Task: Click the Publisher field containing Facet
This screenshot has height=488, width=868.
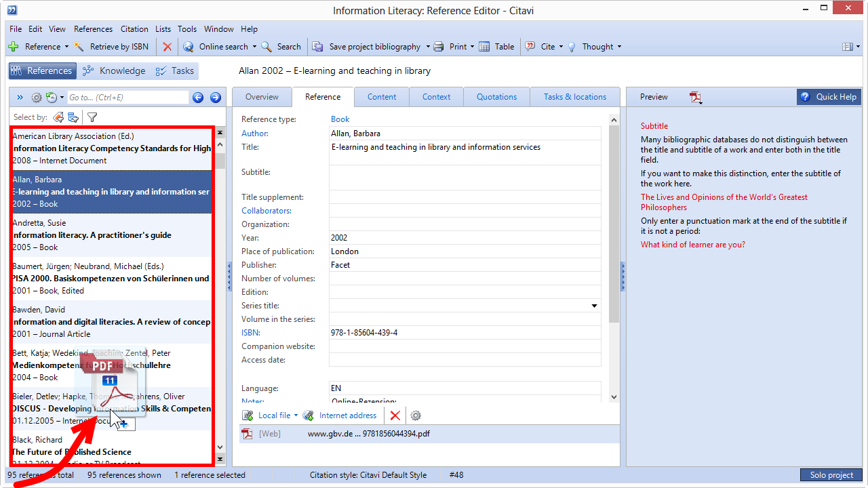Action: point(465,265)
